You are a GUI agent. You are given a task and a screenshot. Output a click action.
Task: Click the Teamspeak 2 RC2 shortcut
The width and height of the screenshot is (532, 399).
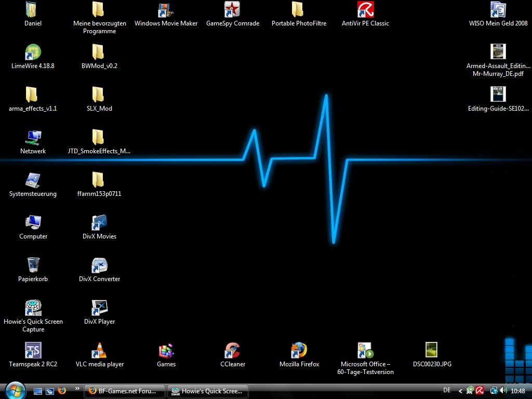point(33,351)
